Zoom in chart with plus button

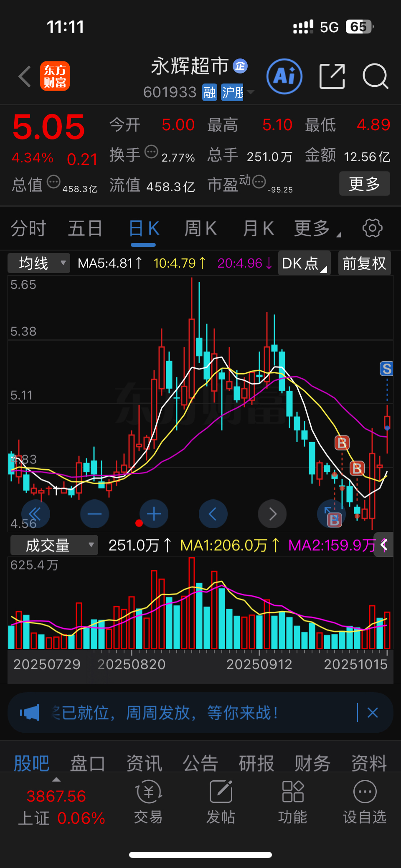[154, 514]
